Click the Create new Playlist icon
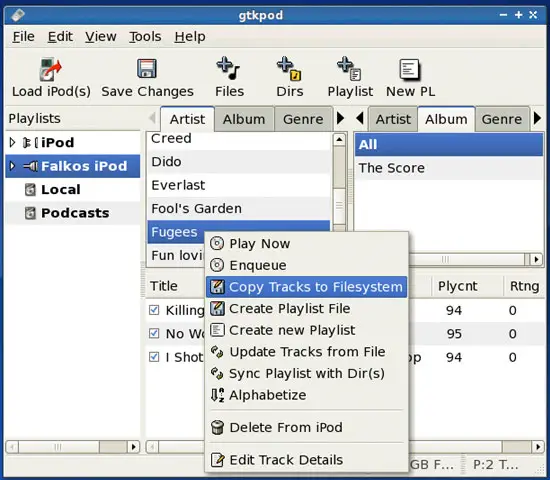 (217, 330)
